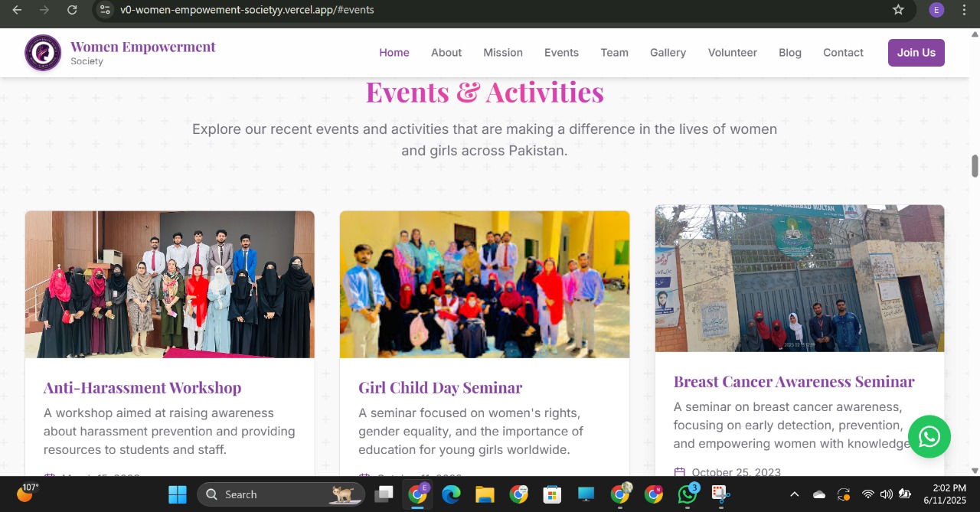
Task: Open Wi-Fi network tray icon
Action: 867,494
